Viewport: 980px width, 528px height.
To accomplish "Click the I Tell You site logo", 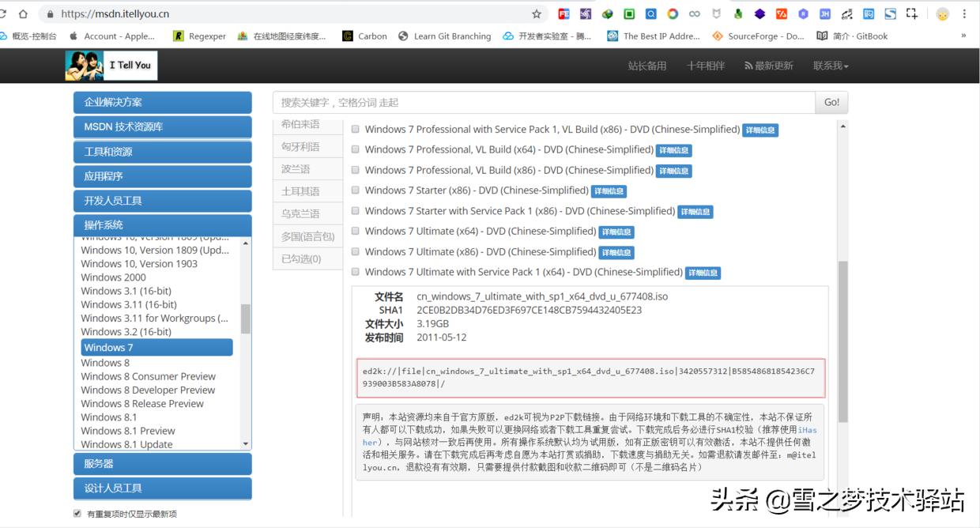I will click(x=111, y=65).
